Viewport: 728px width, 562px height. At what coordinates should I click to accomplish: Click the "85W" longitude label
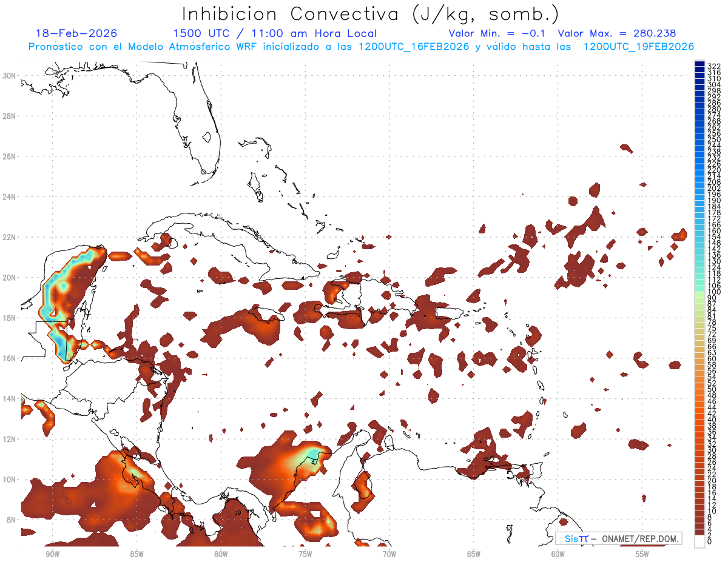pos(136,554)
